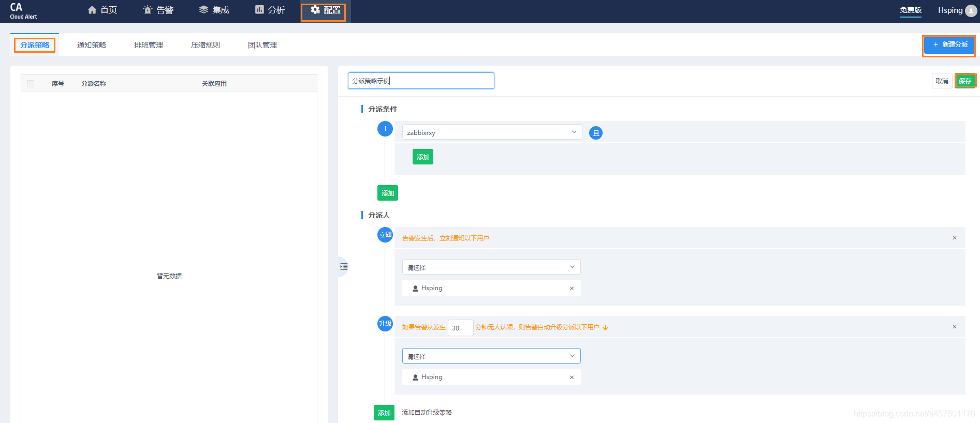
Task: Open the 集成 integration menu
Action: pyautogui.click(x=214, y=10)
